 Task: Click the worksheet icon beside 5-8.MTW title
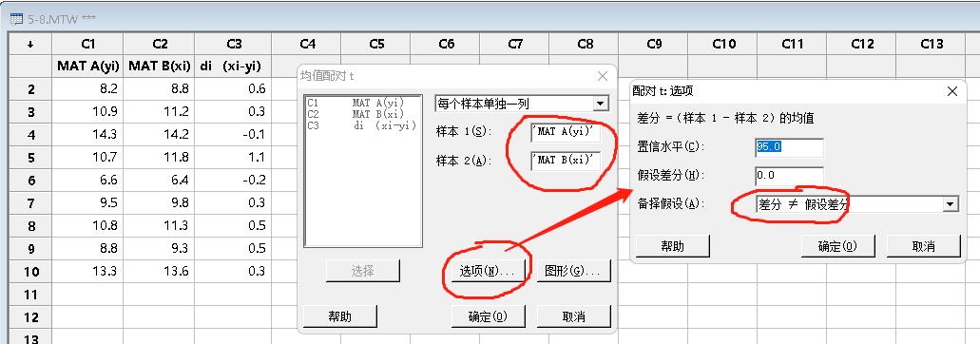tap(16, 19)
